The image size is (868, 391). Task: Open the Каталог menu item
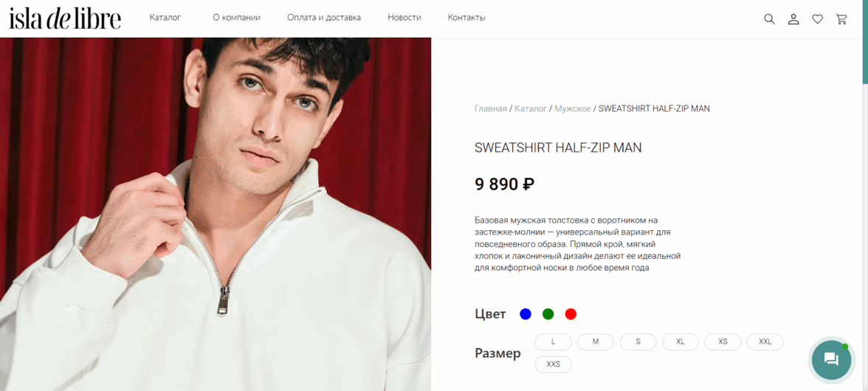165,18
